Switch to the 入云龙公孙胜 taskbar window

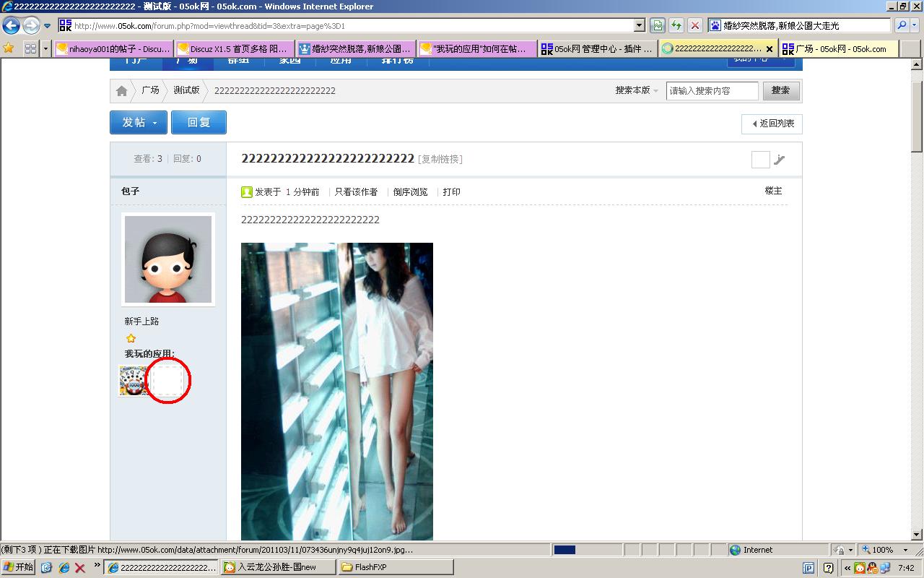pos(278,567)
